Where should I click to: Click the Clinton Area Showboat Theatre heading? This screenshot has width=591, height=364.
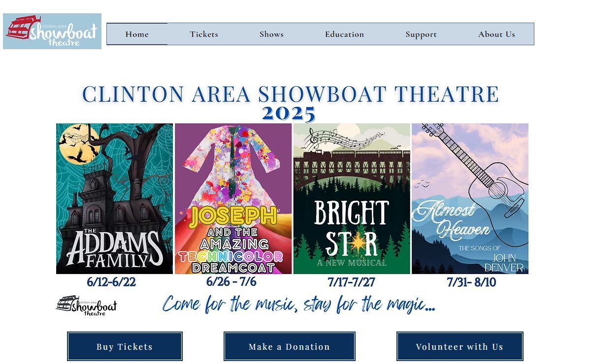click(x=291, y=94)
